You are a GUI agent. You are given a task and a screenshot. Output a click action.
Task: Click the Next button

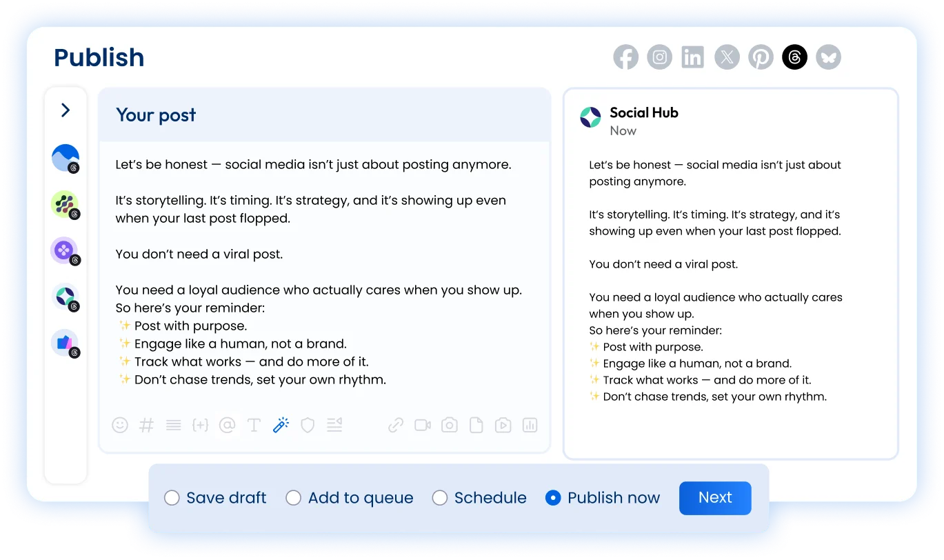pyautogui.click(x=715, y=497)
